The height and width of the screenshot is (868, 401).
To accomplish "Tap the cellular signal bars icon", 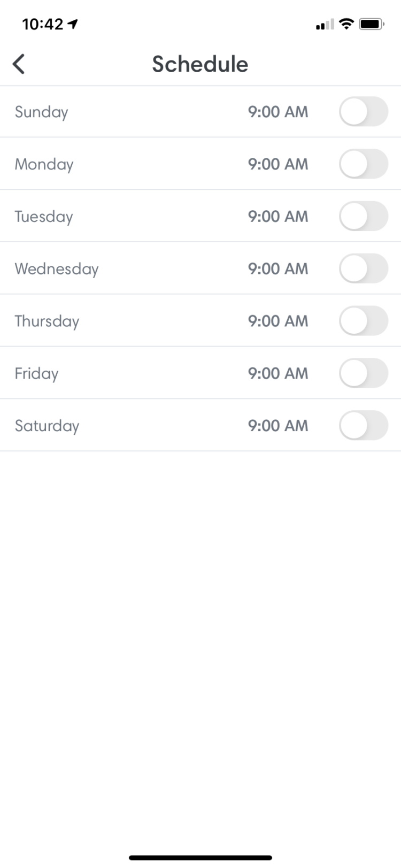I will tap(325, 25).
